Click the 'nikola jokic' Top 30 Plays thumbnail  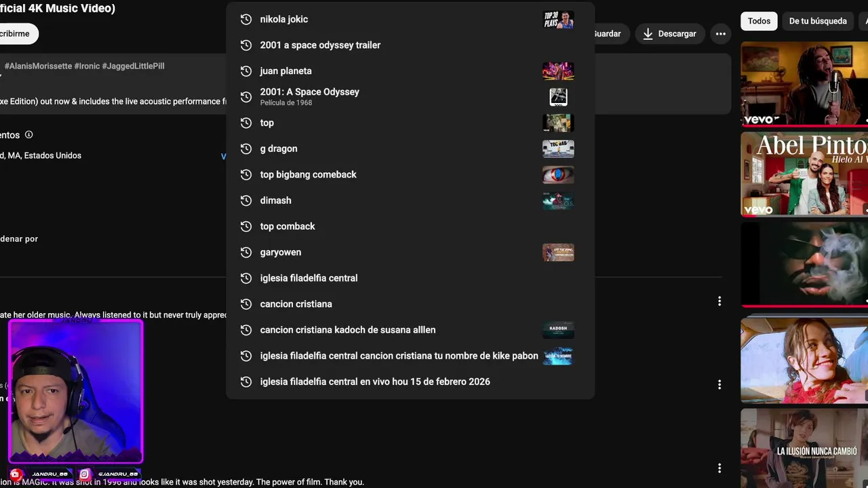coord(558,20)
